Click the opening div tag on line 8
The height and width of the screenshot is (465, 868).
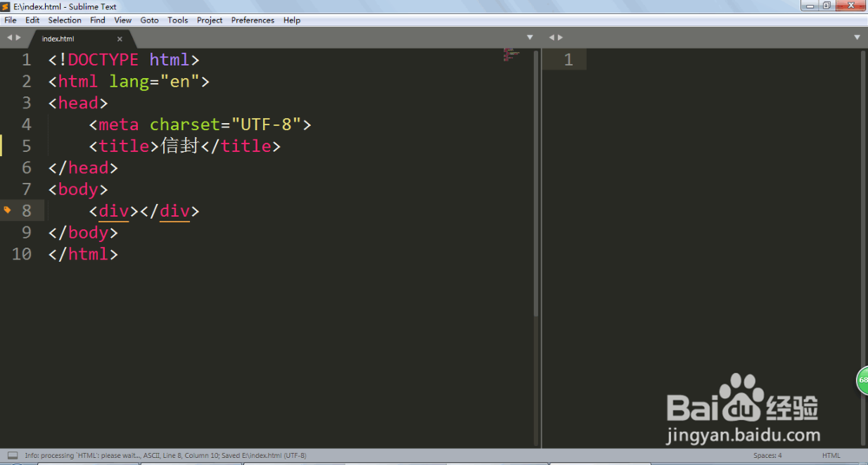pos(114,211)
